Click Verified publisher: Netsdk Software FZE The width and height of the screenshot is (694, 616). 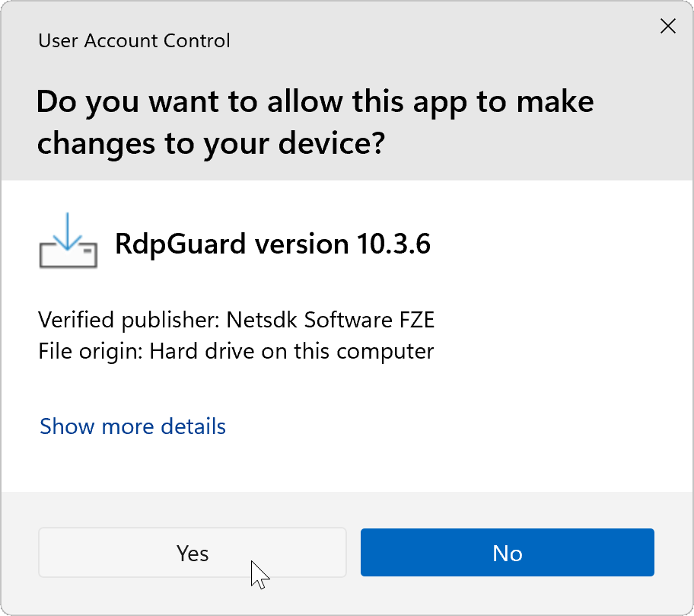pyautogui.click(x=237, y=320)
